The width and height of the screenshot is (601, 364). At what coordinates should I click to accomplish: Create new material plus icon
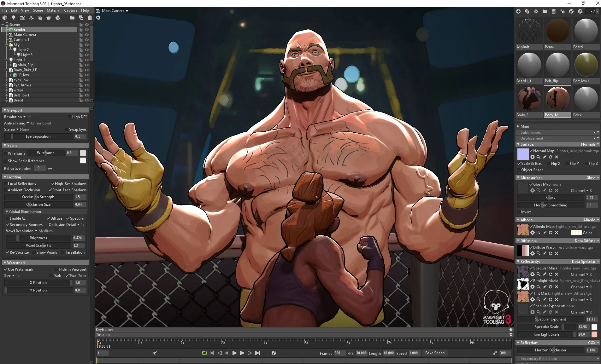point(518,11)
